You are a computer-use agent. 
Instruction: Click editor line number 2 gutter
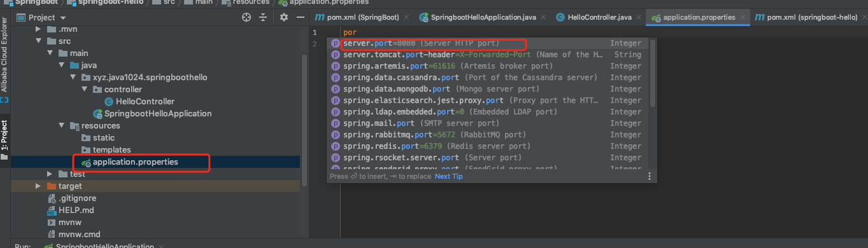point(315,43)
